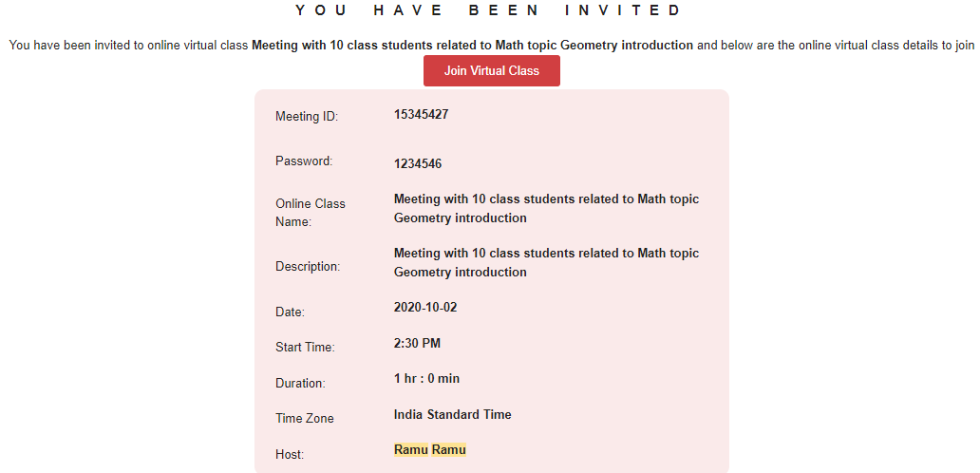Click the Time Zone label
The image size is (980, 473).
(305, 419)
